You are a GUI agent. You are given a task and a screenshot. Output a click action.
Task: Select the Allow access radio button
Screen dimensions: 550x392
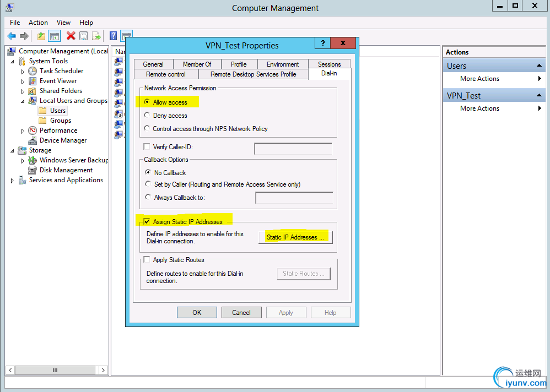click(147, 102)
